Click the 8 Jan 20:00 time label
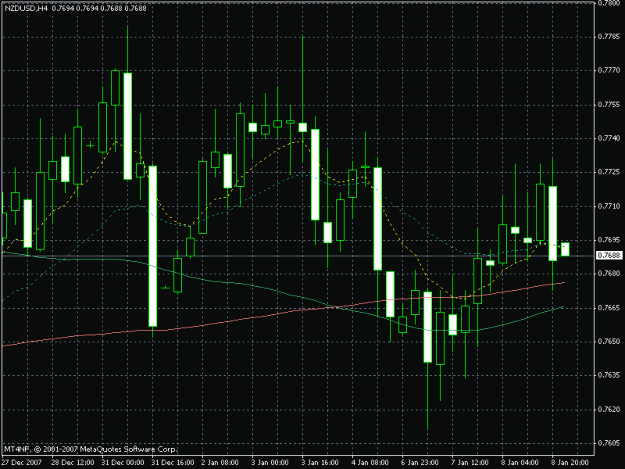625x469 pixels. pos(570,462)
